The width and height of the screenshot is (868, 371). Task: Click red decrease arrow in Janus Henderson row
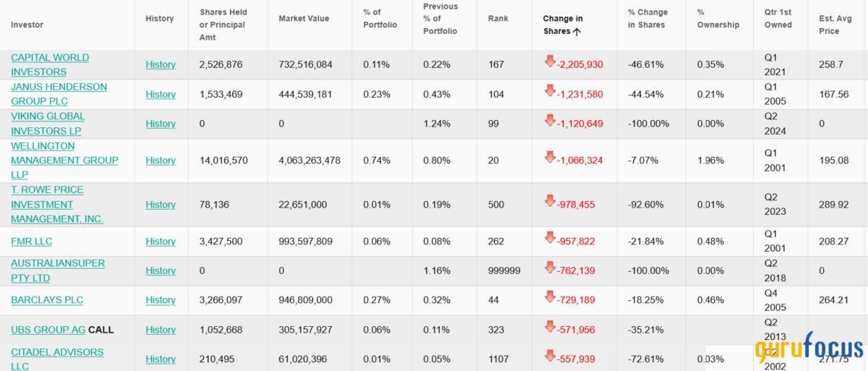point(550,93)
